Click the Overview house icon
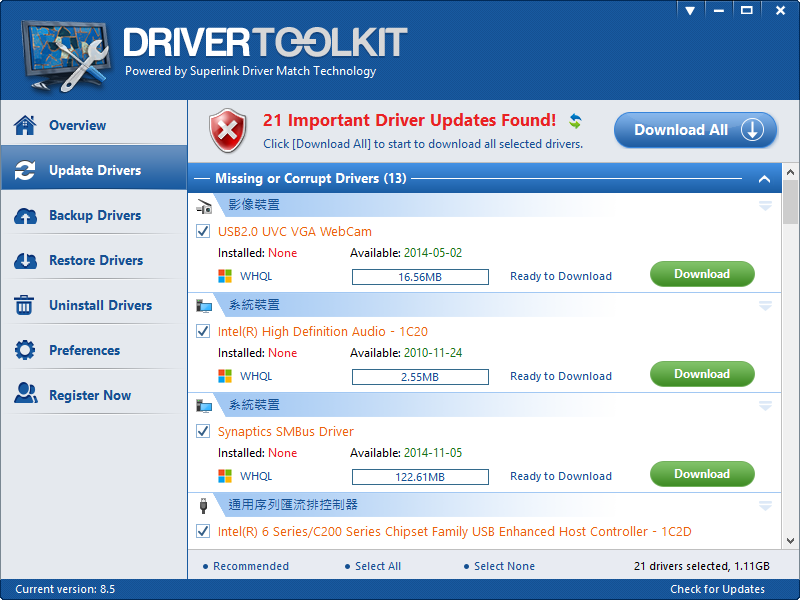The width and height of the screenshot is (800, 600). click(x=25, y=125)
